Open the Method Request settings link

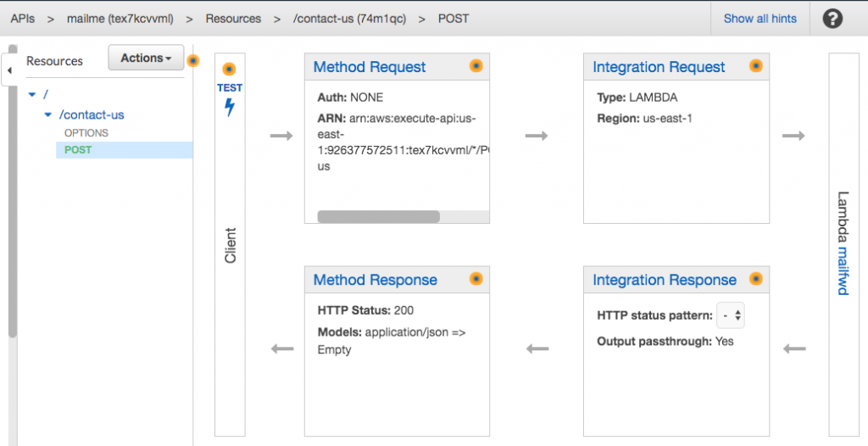[x=370, y=67]
